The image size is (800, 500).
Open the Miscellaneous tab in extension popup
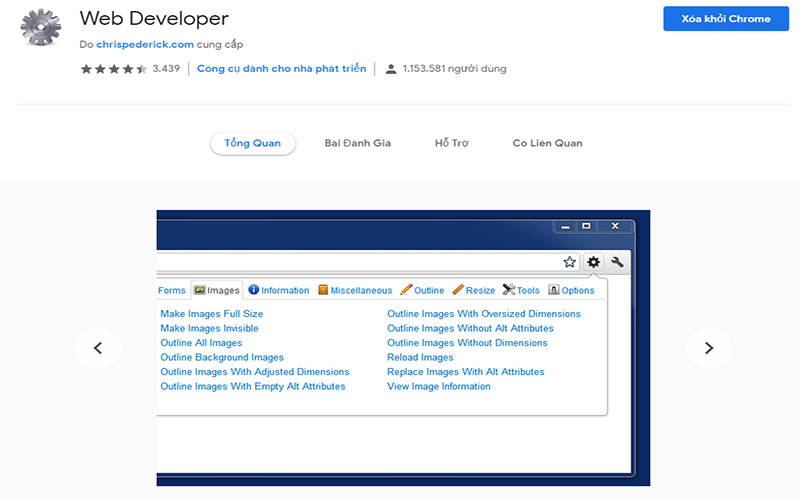355,290
